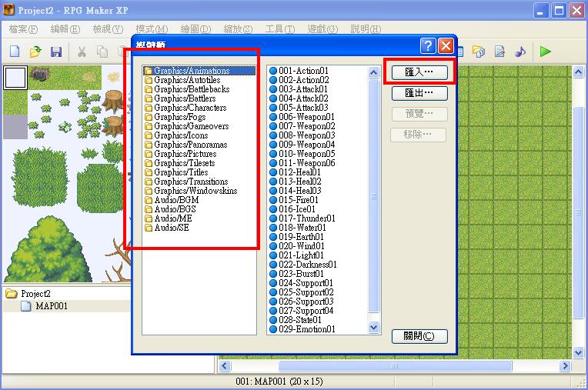Select the Graphics/Animations folder
Screen dimensions: 588x390
tap(199, 71)
